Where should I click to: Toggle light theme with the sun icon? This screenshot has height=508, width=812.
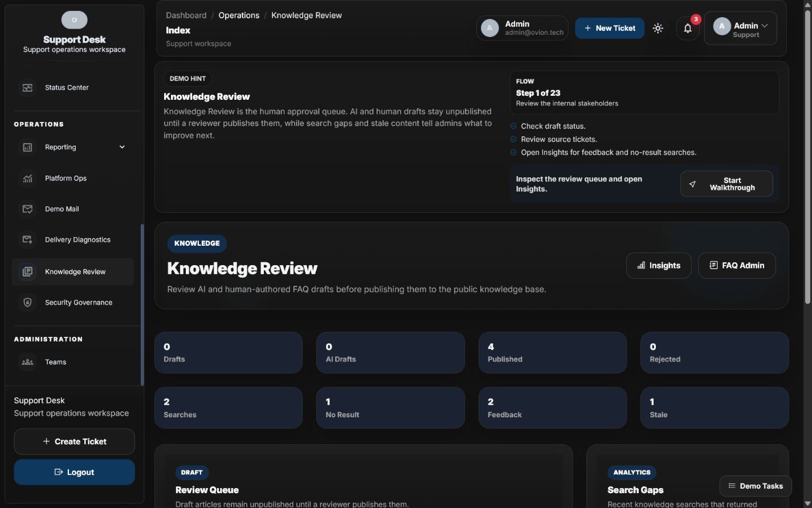point(658,28)
